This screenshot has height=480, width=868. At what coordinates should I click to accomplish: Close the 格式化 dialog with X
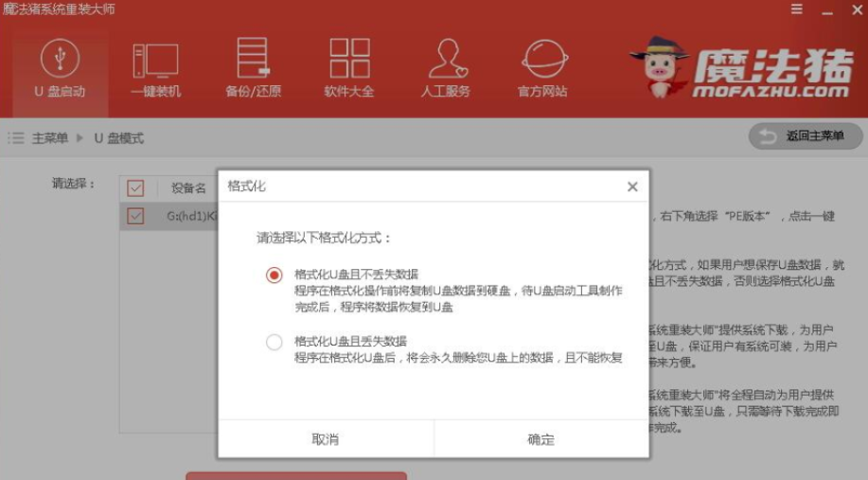point(632,187)
